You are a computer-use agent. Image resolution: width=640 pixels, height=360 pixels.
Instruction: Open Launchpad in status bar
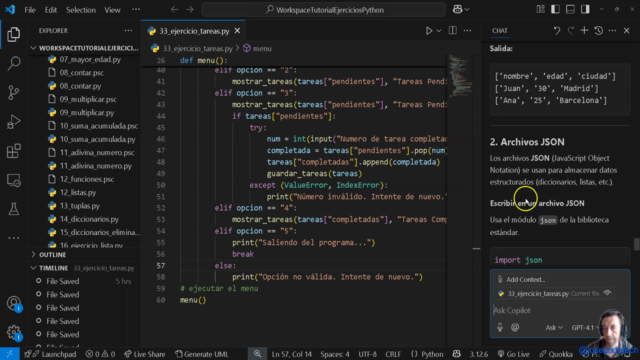tap(50, 354)
